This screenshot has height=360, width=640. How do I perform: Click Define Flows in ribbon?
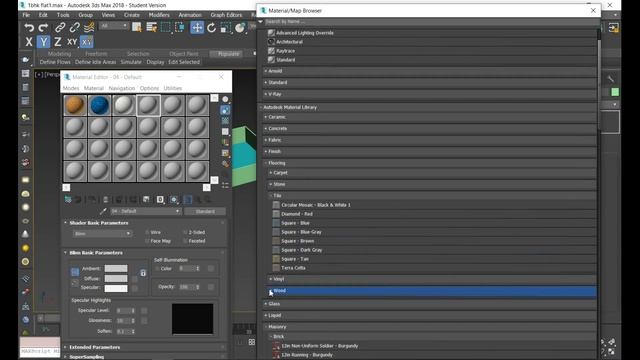coord(55,62)
